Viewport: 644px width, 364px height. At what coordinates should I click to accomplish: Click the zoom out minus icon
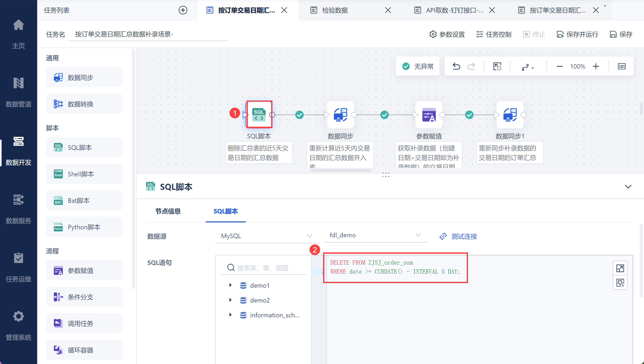coord(559,66)
